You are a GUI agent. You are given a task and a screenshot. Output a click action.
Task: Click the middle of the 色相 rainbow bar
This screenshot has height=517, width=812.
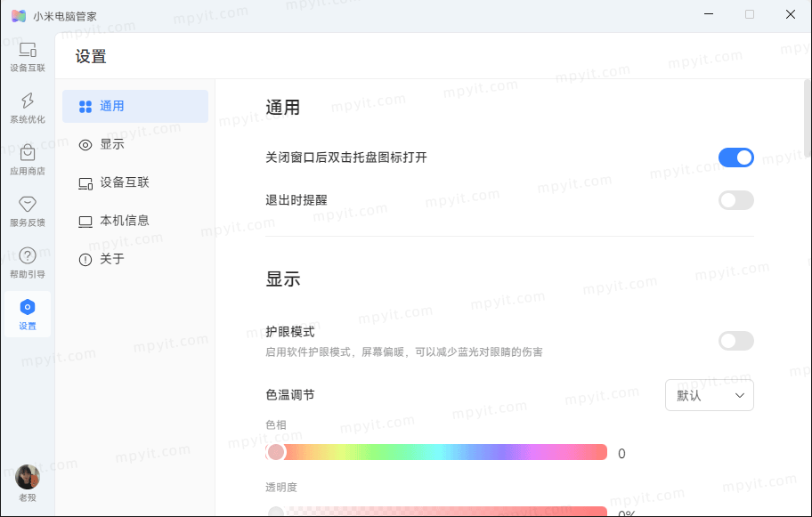click(436, 452)
